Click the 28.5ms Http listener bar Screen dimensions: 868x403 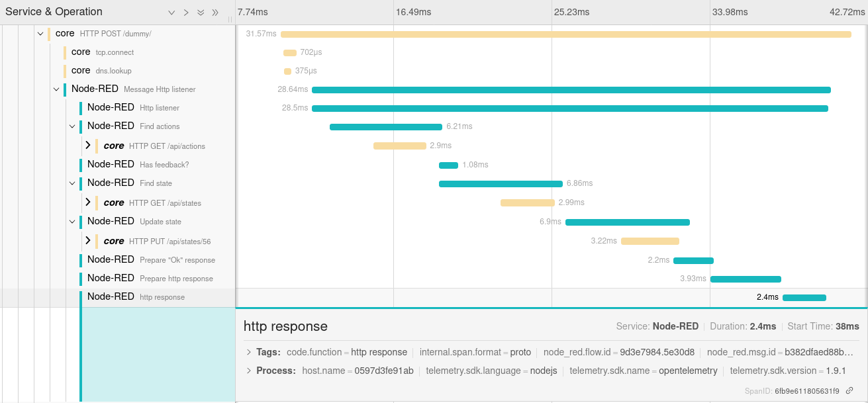click(570, 109)
